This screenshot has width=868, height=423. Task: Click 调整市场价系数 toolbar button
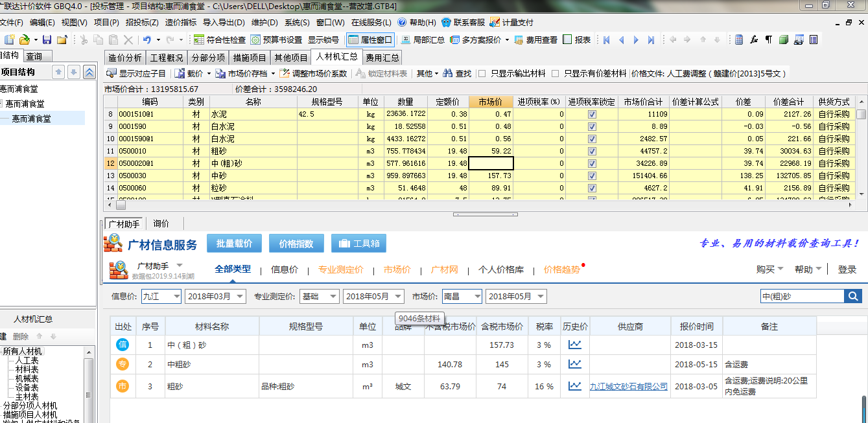(314, 74)
